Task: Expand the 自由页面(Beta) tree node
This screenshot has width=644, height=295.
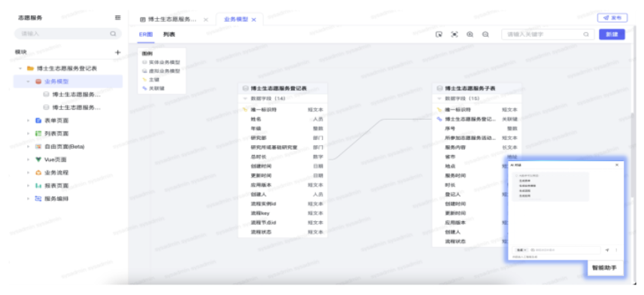Action: point(29,146)
